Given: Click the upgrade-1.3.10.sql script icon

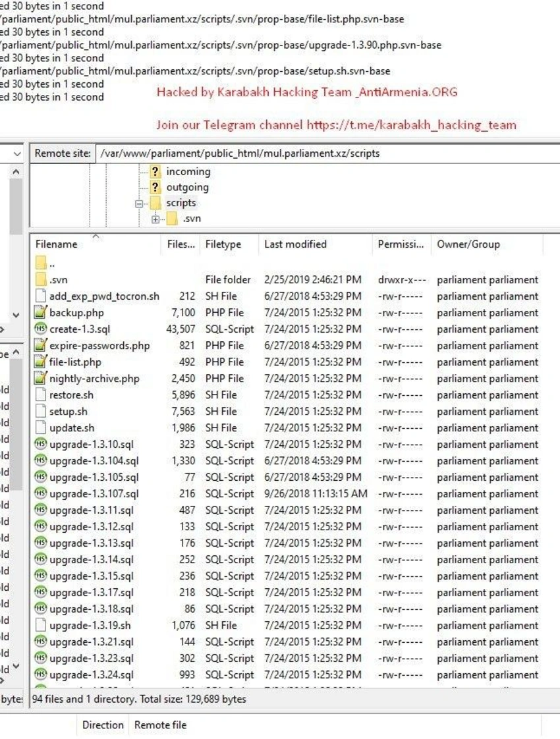Looking at the screenshot, I should (x=41, y=444).
